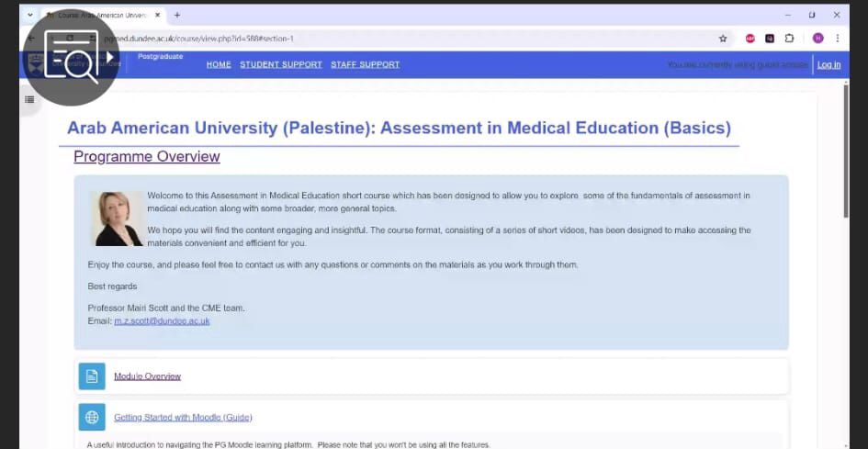This screenshot has width=868, height=449.
Task: Go to HOME in the navigation bar
Action: click(x=219, y=65)
